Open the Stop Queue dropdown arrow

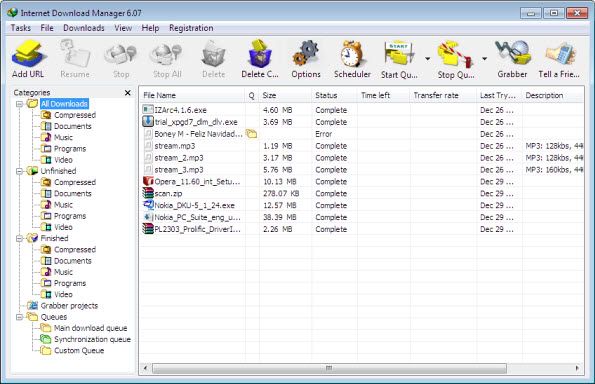[x=485, y=59]
